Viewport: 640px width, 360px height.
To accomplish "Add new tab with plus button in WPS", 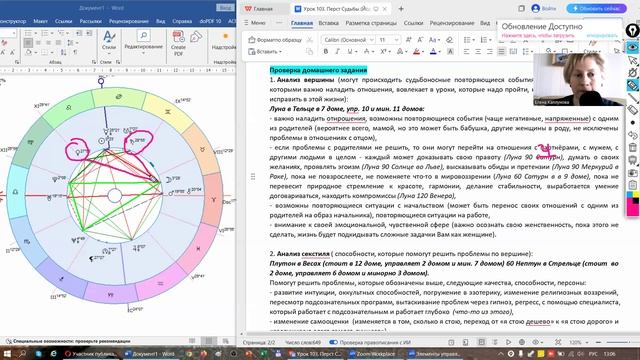I will coord(401,9).
